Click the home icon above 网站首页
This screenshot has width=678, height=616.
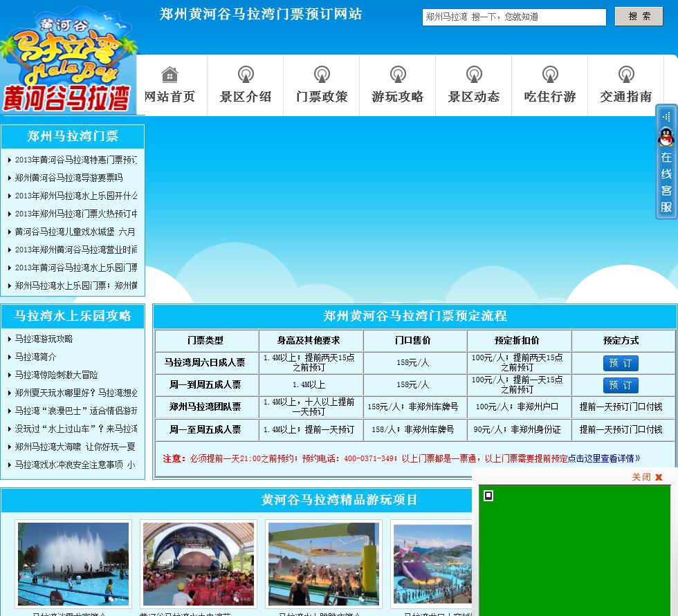click(170, 74)
